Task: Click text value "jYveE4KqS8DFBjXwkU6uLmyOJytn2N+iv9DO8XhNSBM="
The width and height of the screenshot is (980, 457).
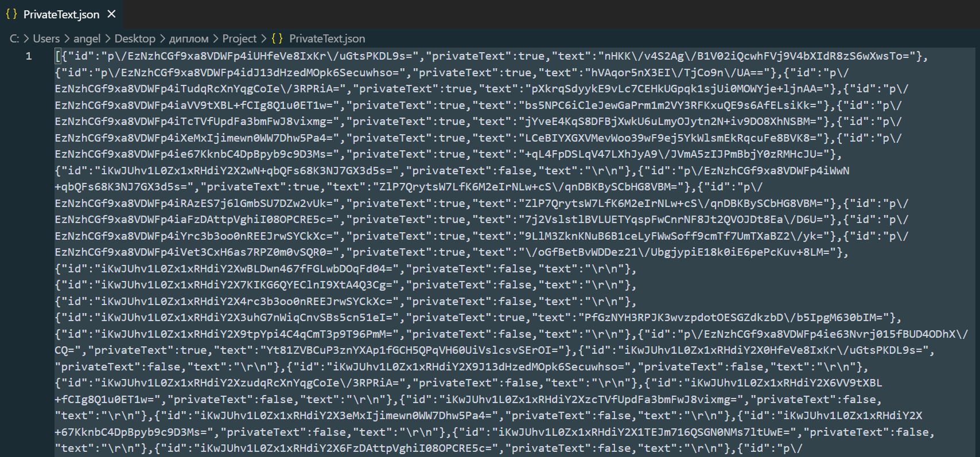Action: coord(670,122)
